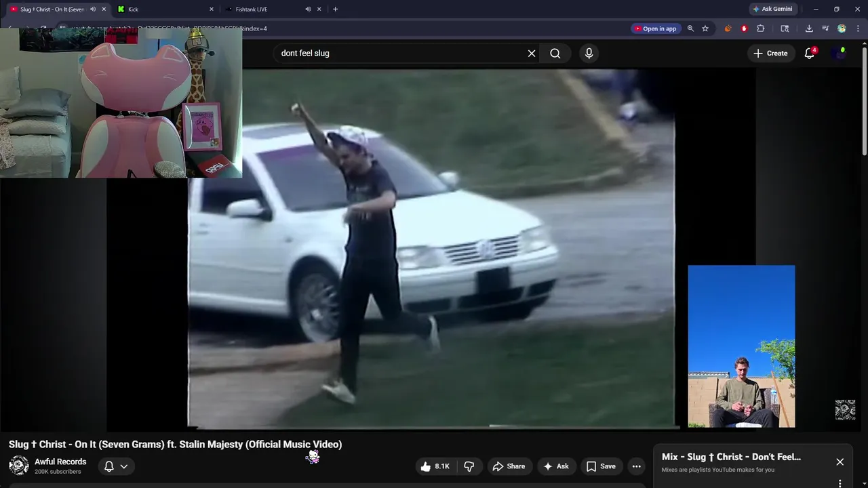Open the Chrome three-dot menu
Image resolution: width=868 pixels, height=488 pixels.
[858, 28]
